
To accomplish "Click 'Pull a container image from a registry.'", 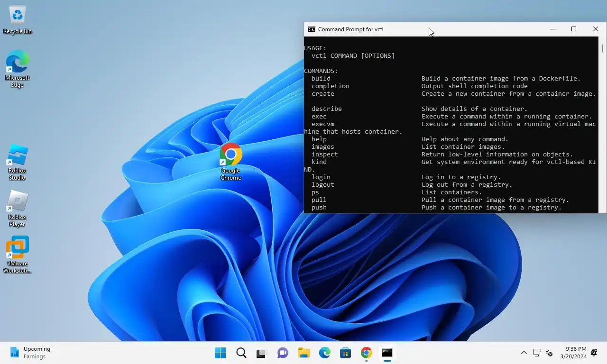I will (496, 200).
